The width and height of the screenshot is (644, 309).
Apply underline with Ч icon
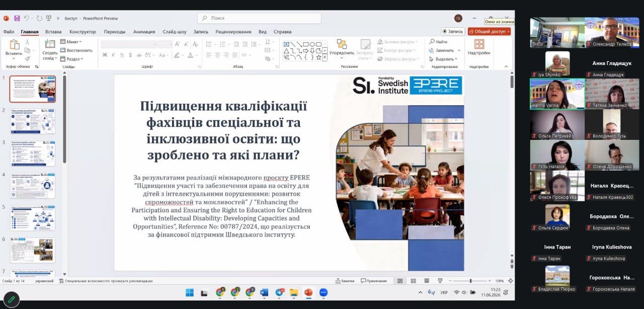[122, 55]
